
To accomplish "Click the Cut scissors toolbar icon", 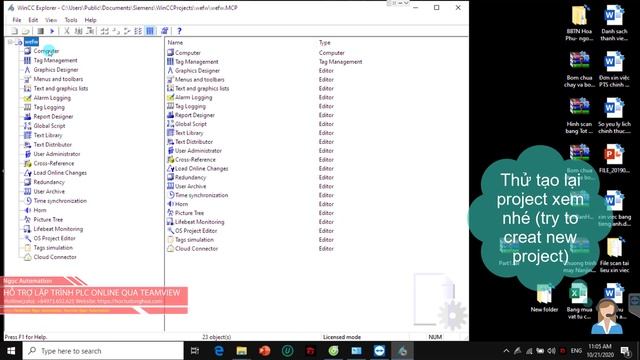I will click(67, 31).
